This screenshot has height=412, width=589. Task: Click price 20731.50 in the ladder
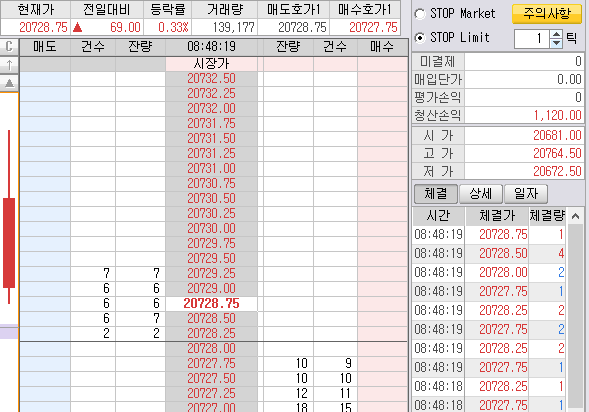coord(211,139)
